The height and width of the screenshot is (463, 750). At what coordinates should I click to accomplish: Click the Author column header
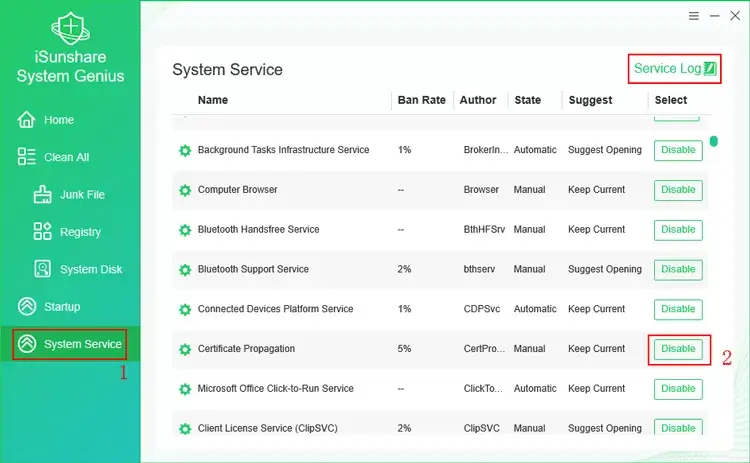(x=478, y=100)
